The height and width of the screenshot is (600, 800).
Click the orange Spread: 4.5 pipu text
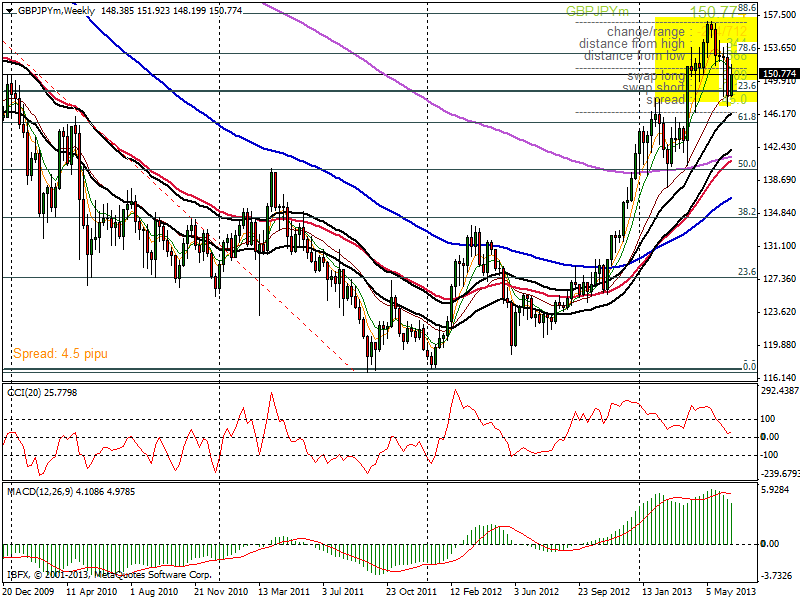coord(60,354)
